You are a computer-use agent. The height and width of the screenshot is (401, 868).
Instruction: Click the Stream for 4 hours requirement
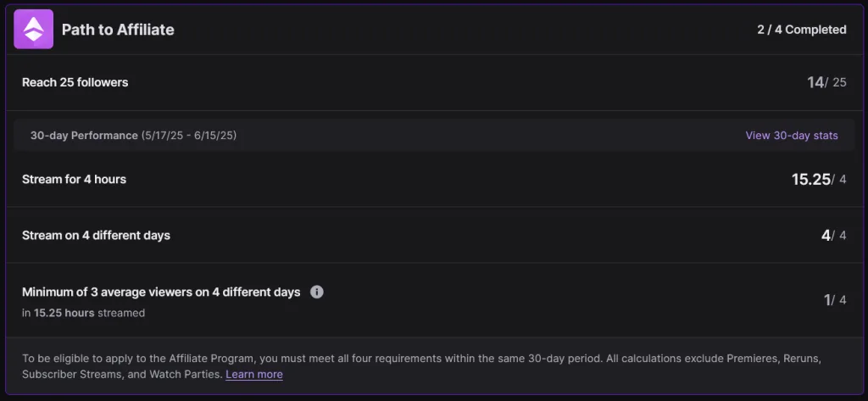click(75, 180)
